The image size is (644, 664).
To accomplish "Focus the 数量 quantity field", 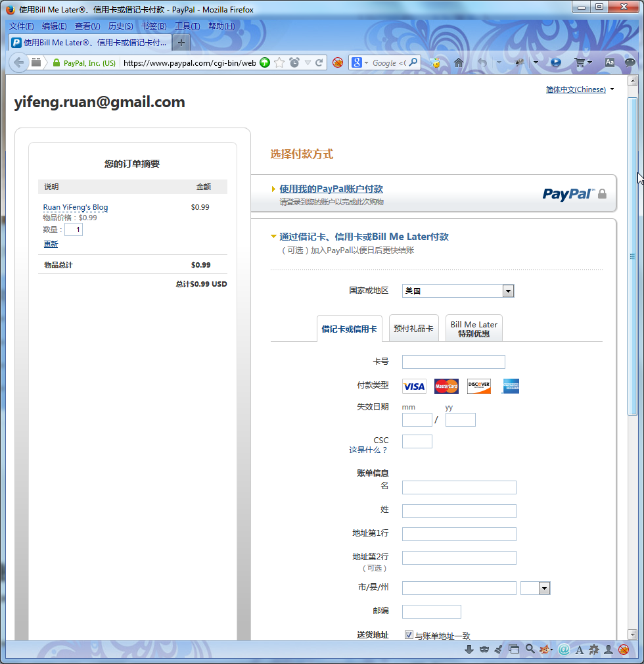I will click(x=74, y=229).
